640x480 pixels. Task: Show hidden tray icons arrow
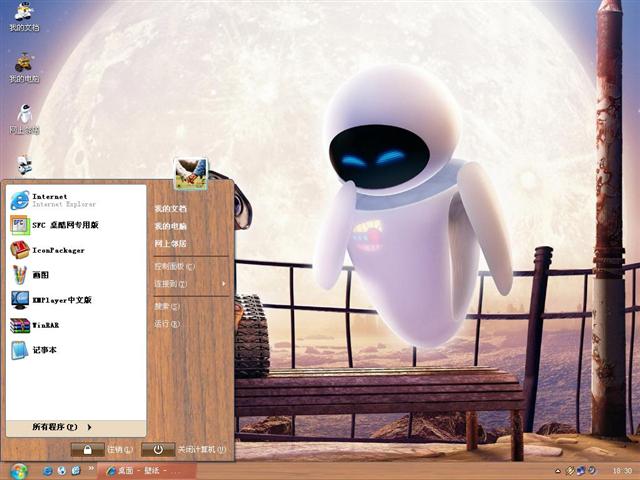[x=558, y=471]
